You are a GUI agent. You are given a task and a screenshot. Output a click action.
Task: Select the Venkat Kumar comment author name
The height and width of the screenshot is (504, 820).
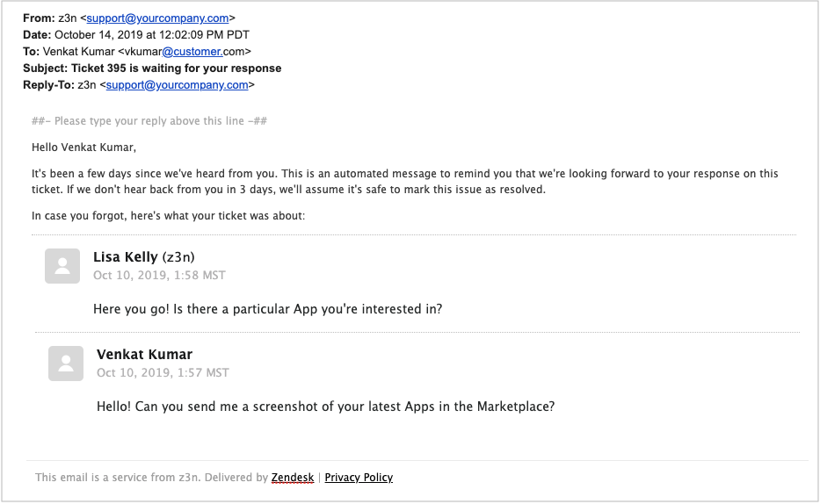pos(144,354)
